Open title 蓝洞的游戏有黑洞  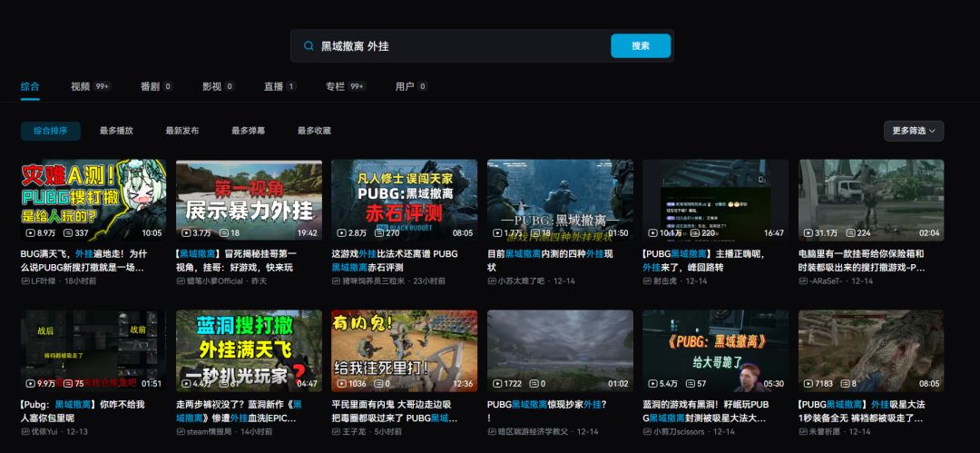click(704, 411)
